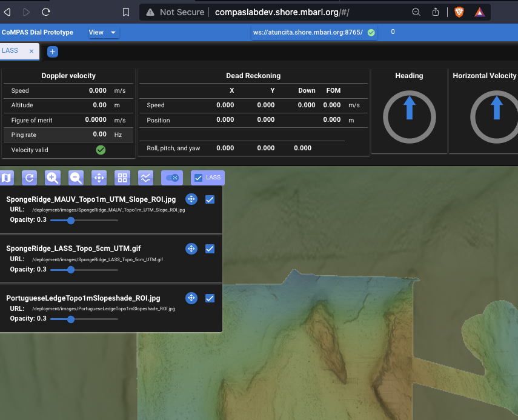Click opacity slider for SpongeRidge_MAUV layer

(x=71, y=220)
